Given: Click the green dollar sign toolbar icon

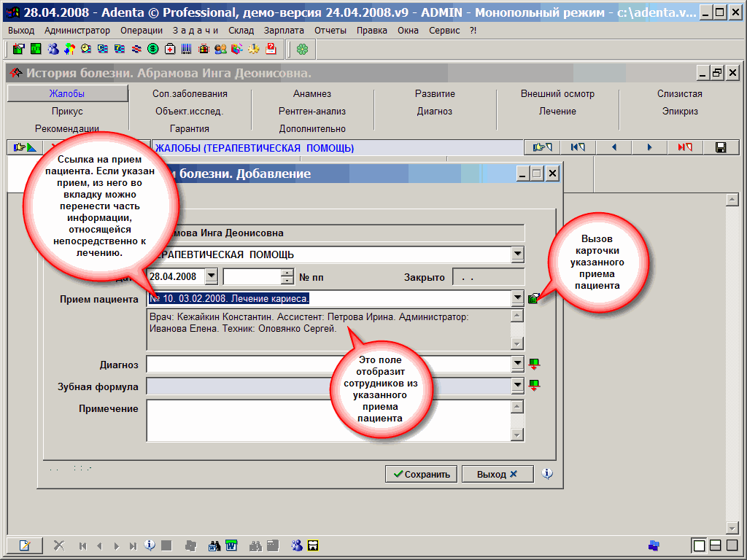Looking at the screenshot, I should pos(153,49).
